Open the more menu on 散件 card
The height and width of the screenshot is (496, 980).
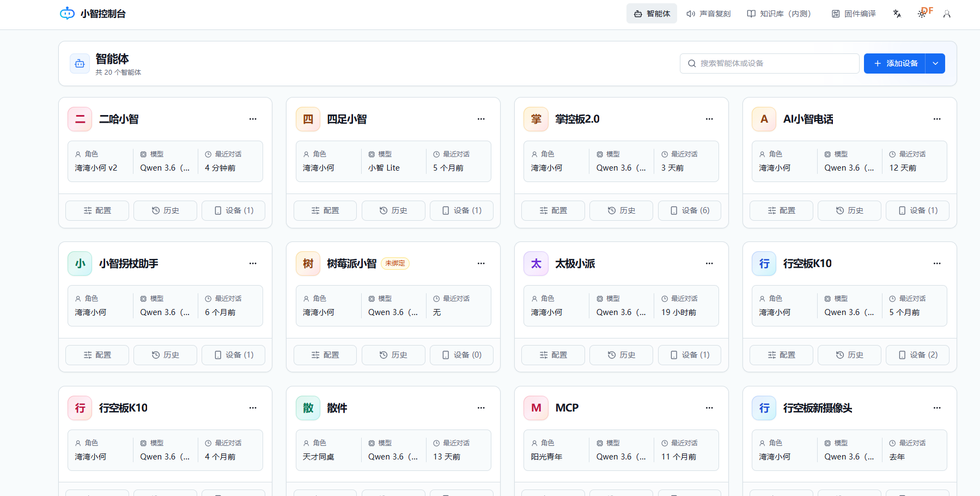(481, 408)
